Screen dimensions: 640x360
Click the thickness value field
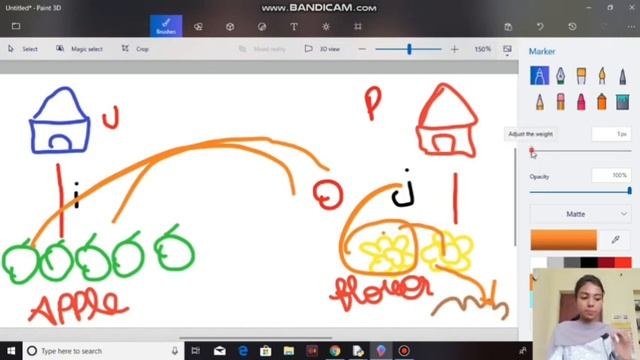611,134
